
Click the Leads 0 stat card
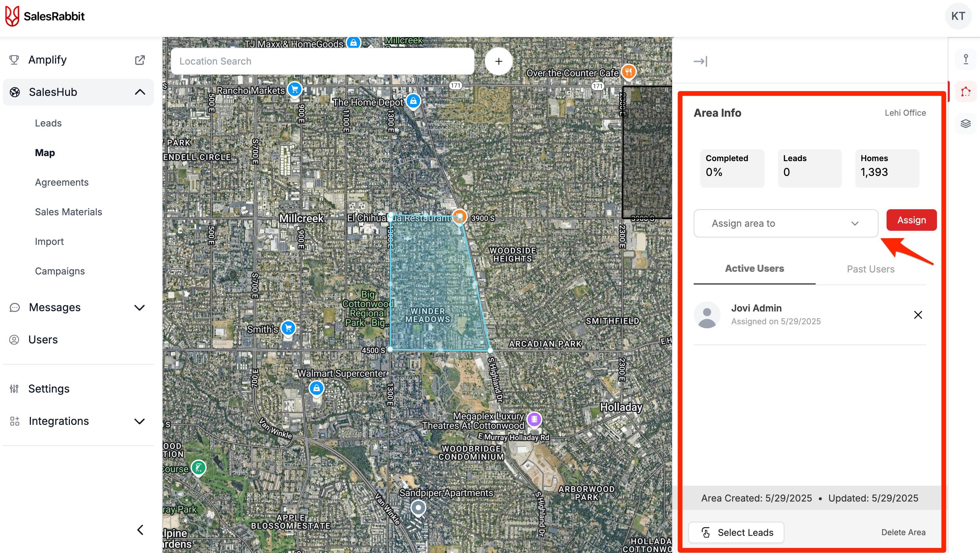pos(810,168)
